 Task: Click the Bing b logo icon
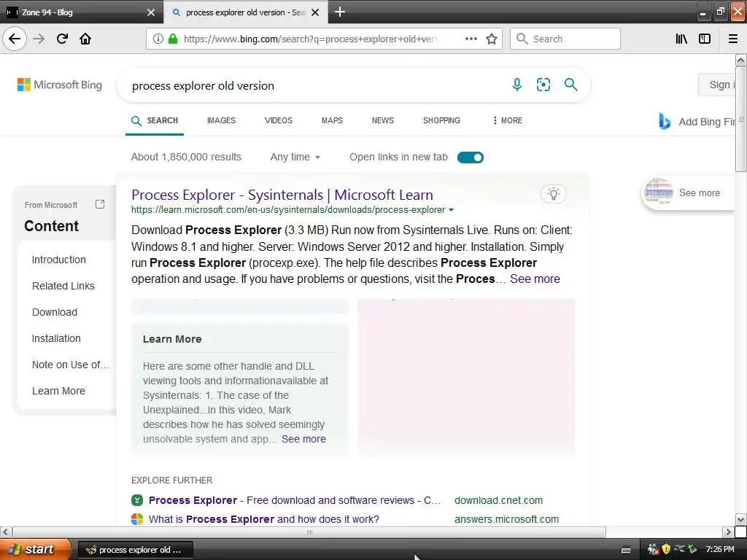coord(665,122)
